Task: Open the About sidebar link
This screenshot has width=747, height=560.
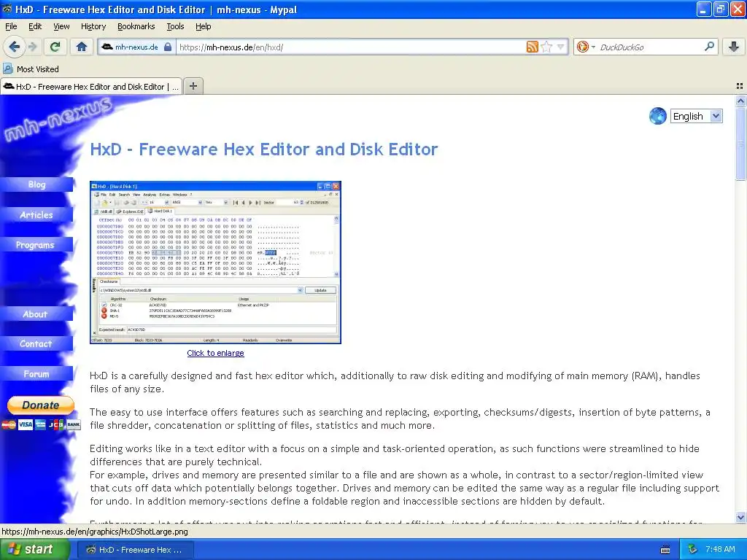Action: click(x=36, y=314)
